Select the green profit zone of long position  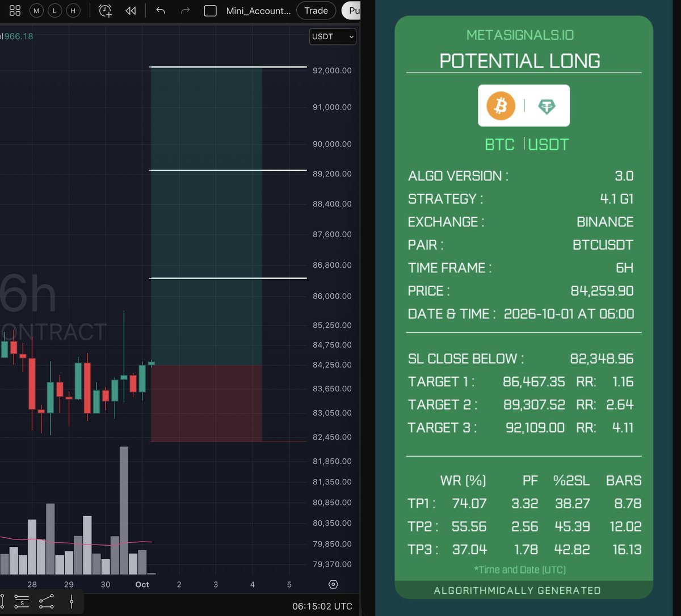[x=206, y=216]
